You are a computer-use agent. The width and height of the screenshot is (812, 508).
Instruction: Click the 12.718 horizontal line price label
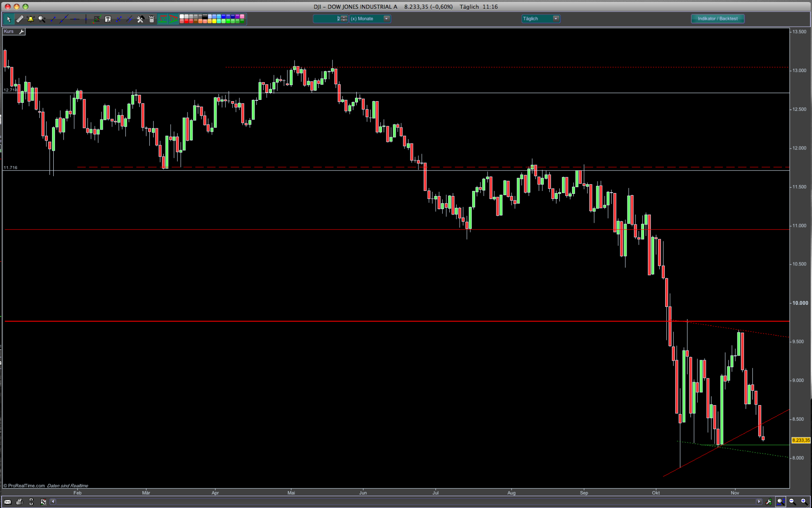coord(11,90)
